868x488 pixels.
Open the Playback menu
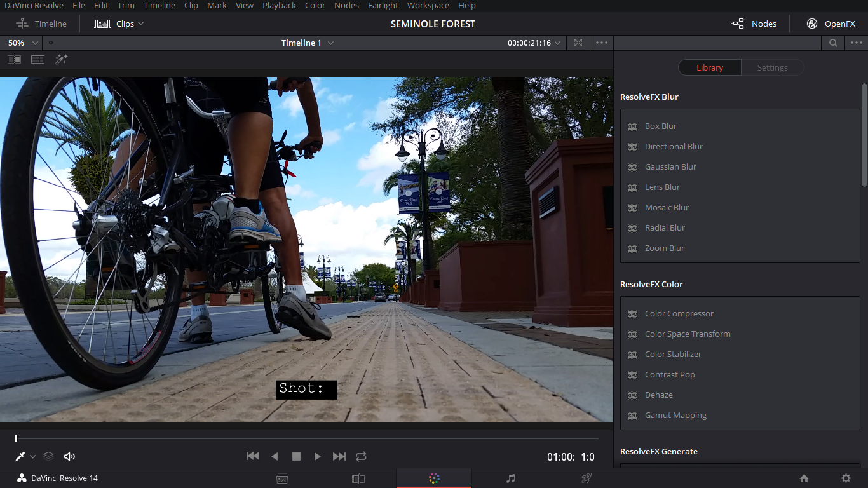pyautogui.click(x=279, y=5)
